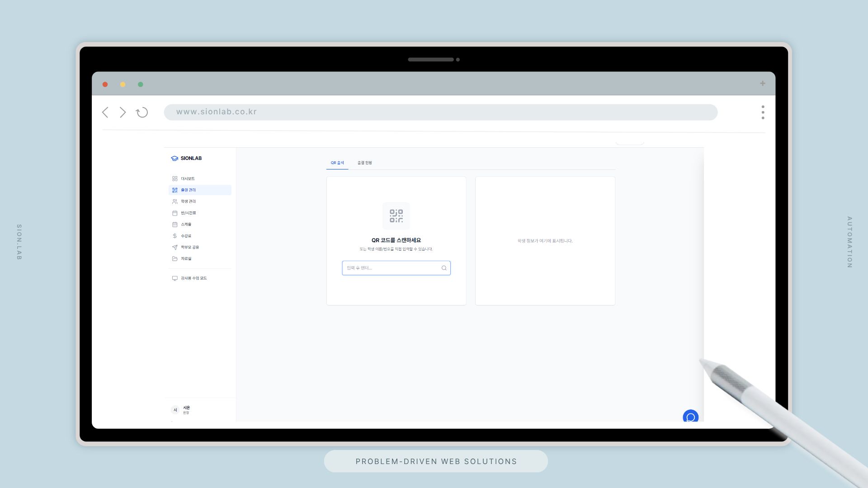Screen dimensions: 868x488
Task: Focus the 입력 후 엔터 input field
Action: point(392,268)
